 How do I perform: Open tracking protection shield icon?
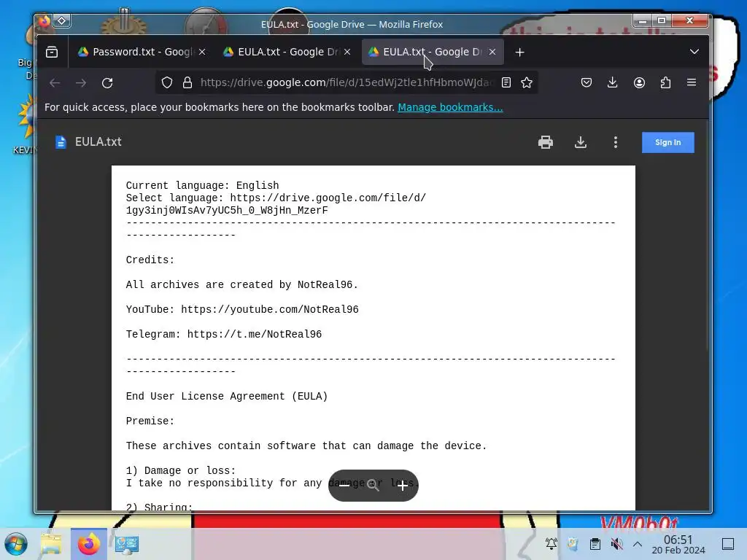coord(167,83)
